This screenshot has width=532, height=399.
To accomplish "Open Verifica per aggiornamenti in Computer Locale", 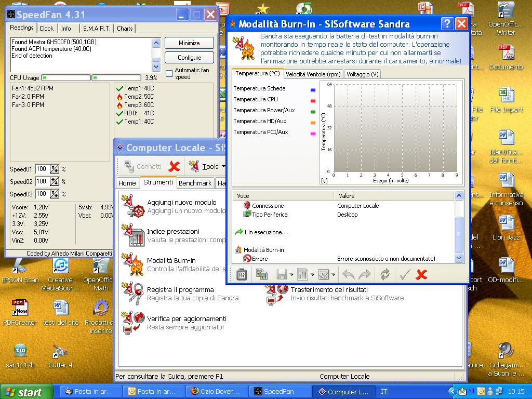I will point(175,323).
